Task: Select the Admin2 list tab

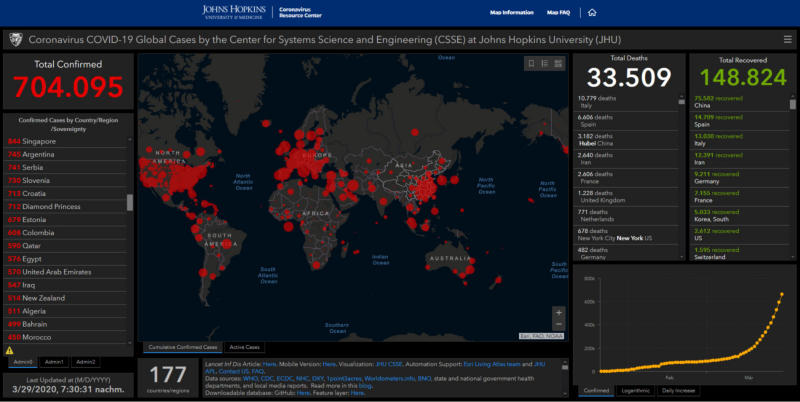Action: pos(86,361)
